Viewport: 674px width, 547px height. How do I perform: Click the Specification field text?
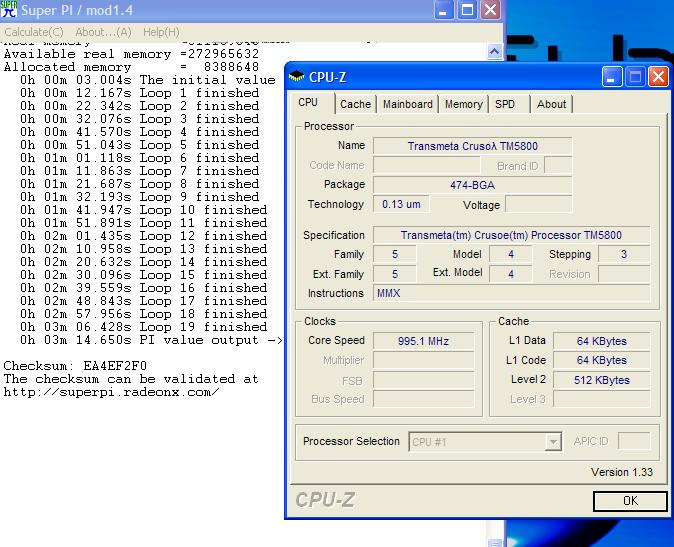[x=511, y=235]
